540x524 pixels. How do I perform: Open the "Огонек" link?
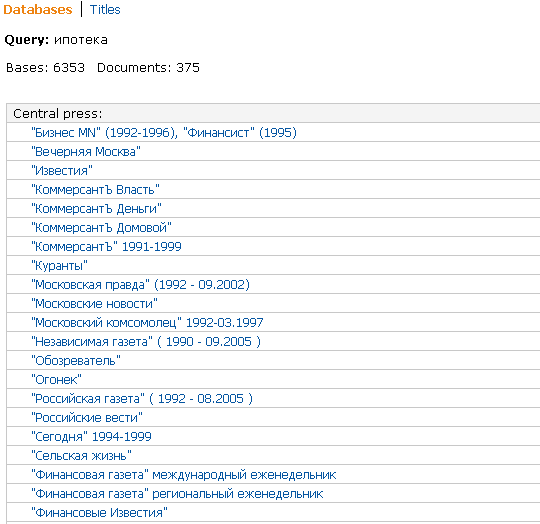(56, 379)
